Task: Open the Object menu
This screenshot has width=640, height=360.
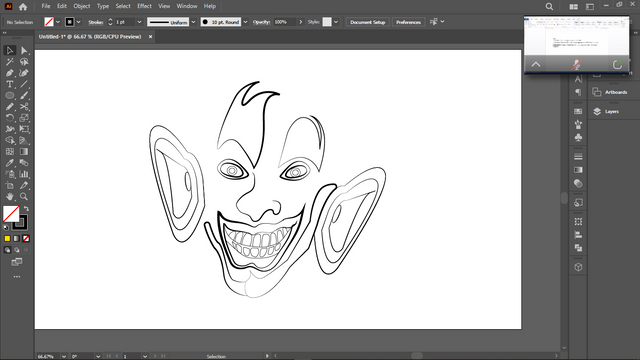Action: pyautogui.click(x=82, y=6)
